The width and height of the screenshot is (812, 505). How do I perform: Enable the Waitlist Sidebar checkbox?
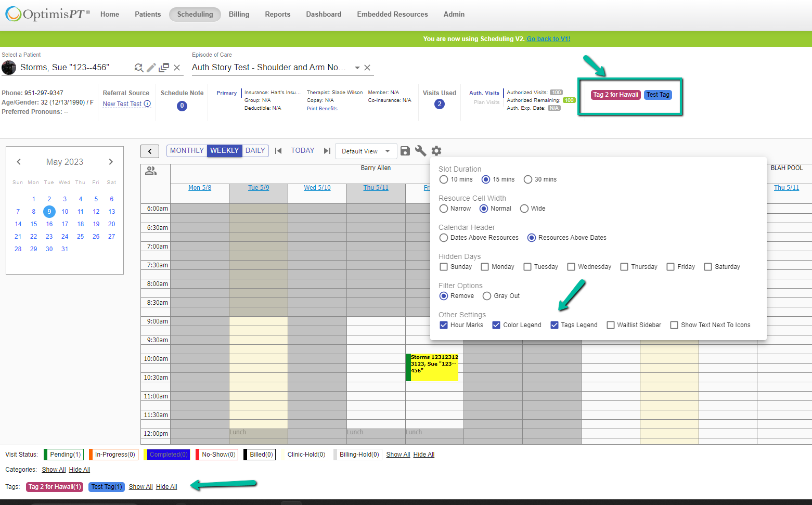pyautogui.click(x=611, y=325)
